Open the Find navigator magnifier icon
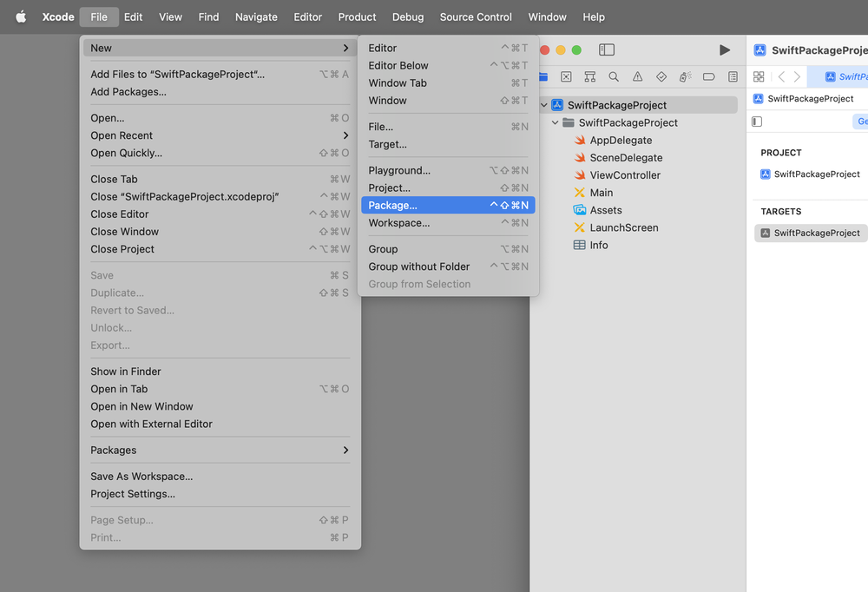868x592 pixels. (614, 77)
